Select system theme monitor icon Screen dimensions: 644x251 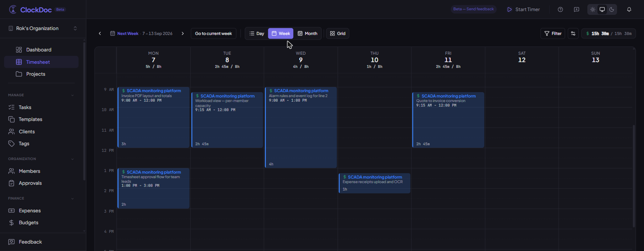[x=602, y=9]
